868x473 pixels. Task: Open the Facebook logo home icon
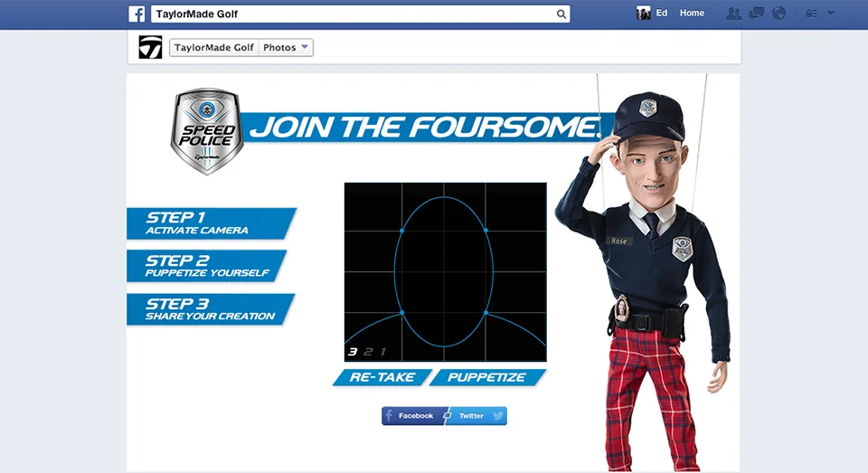(137, 14)
